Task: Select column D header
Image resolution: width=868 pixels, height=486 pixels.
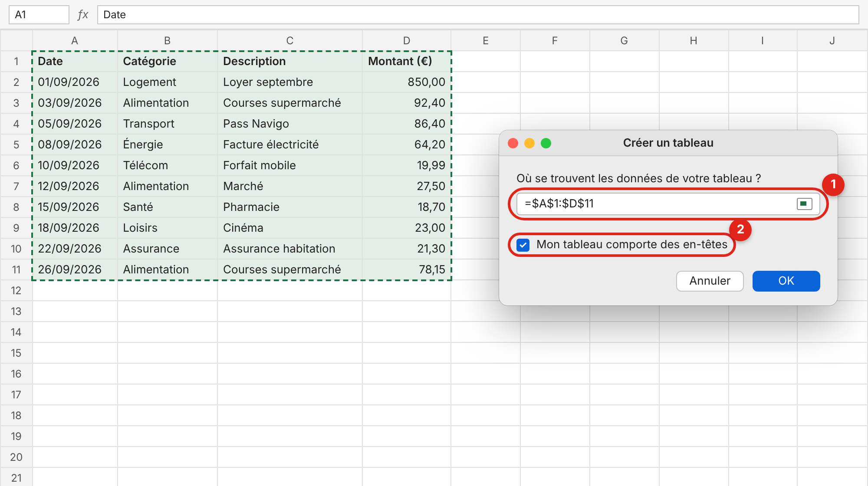Action: pyautogui.click(x=406, y=40)
